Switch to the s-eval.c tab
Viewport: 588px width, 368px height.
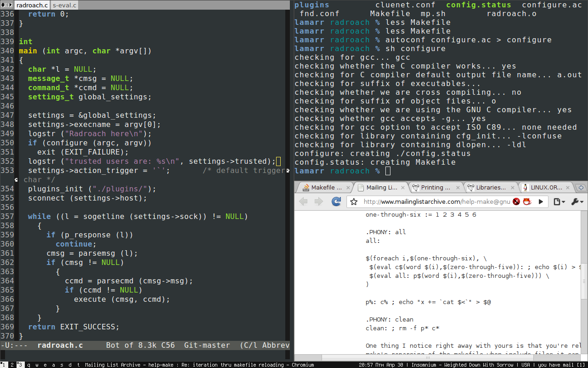coord(64,5)
